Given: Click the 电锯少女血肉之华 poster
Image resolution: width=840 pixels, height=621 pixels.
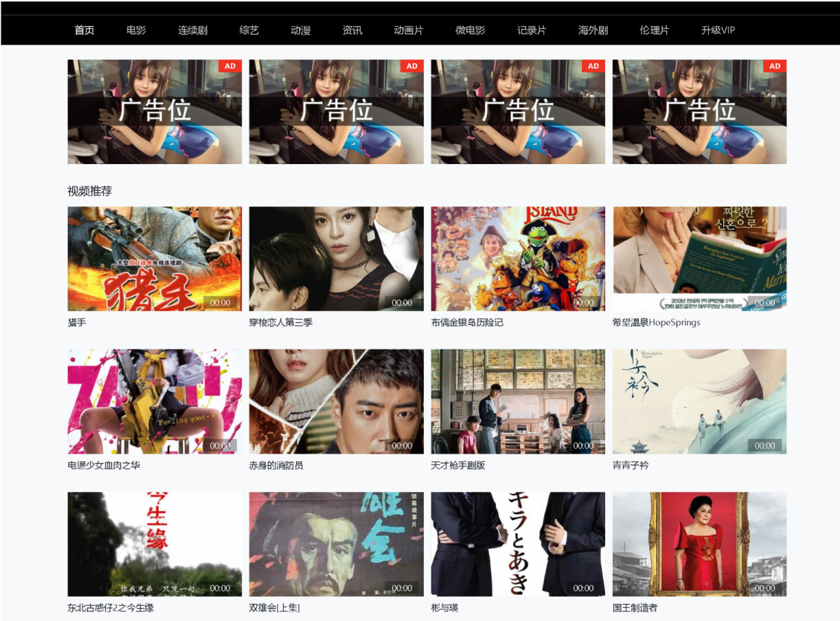Looking at the screenshot, I should (x=154, y=401).
